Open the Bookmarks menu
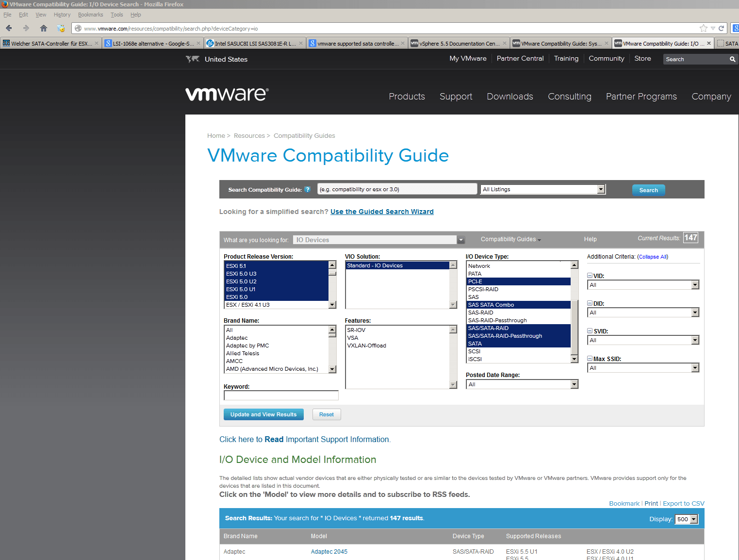Viewport: 739px width, 560px height. (x=90, y=15)
